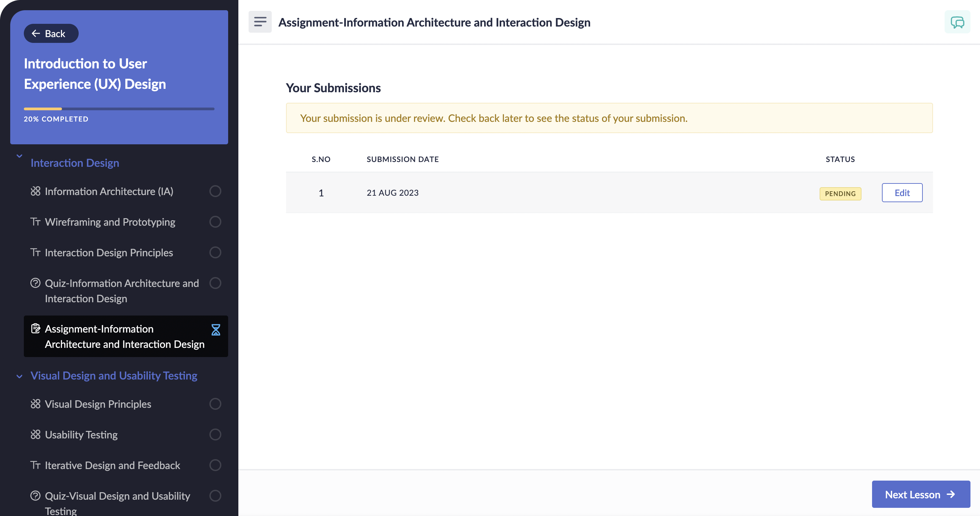Collapse the Interaction Design section chevron
The height and width of the screenshot is (516, 980).
tap(19, 156)
